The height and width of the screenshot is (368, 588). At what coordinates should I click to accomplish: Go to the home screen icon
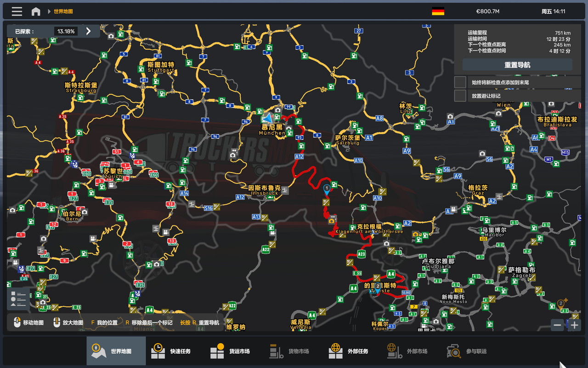point(36,11)
